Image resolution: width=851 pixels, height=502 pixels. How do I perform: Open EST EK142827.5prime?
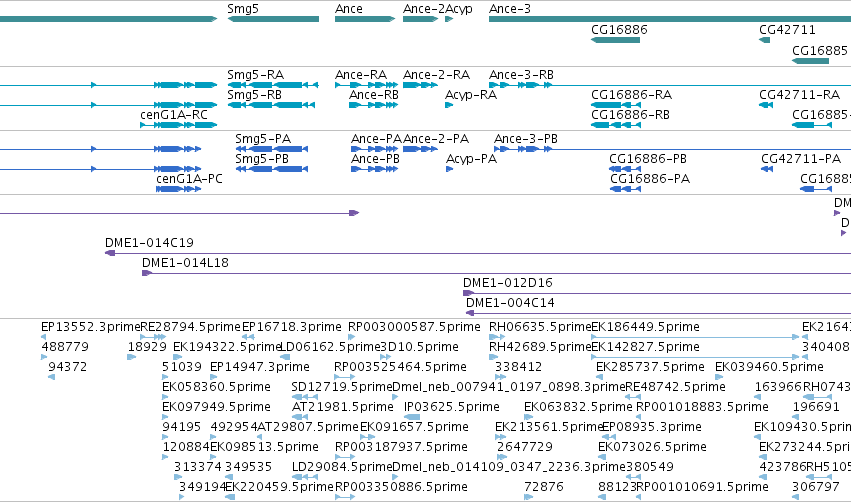(x=645, y=347)
